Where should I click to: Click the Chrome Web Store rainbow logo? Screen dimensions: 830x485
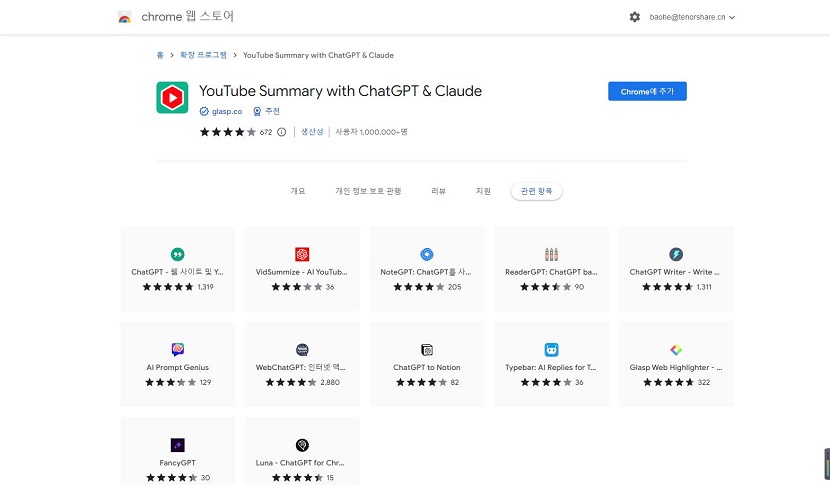tap(124, 17)
